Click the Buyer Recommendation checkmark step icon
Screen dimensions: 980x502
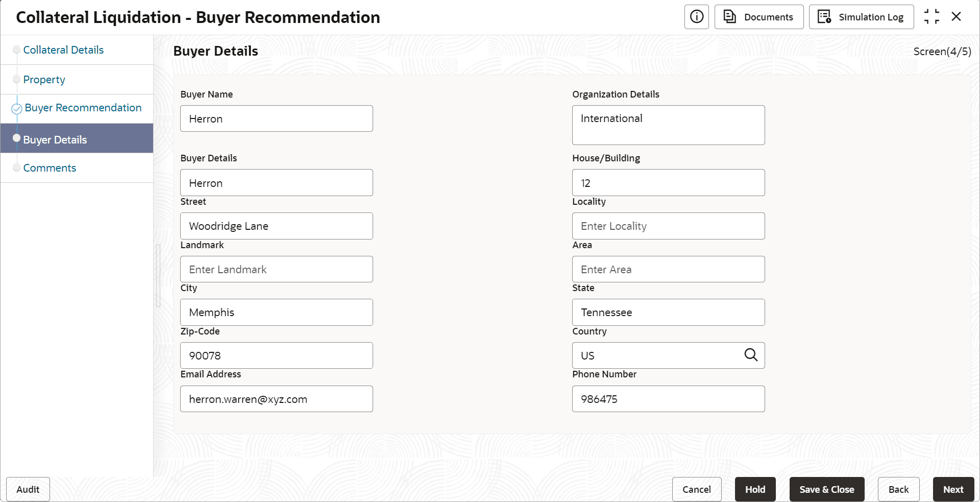[x=17, y=108]
